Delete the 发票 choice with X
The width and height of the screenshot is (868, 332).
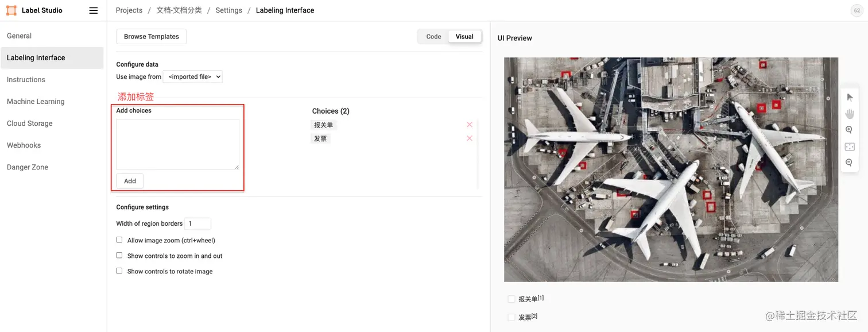(x=470, y=138)
